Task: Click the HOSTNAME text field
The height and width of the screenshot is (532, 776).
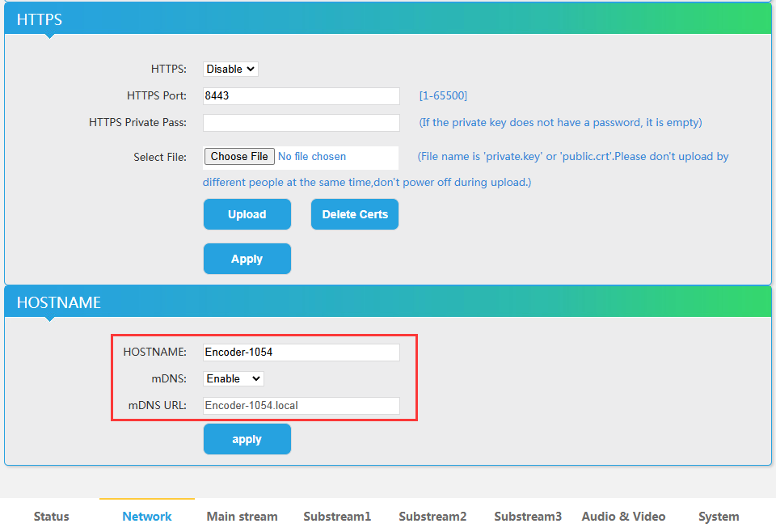Action: (301, 352)
